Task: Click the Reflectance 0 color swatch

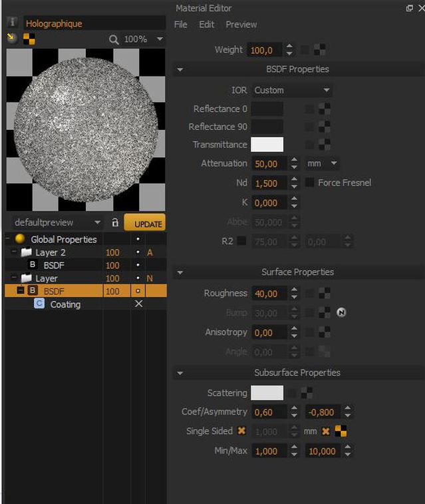Action: [267, 109]
